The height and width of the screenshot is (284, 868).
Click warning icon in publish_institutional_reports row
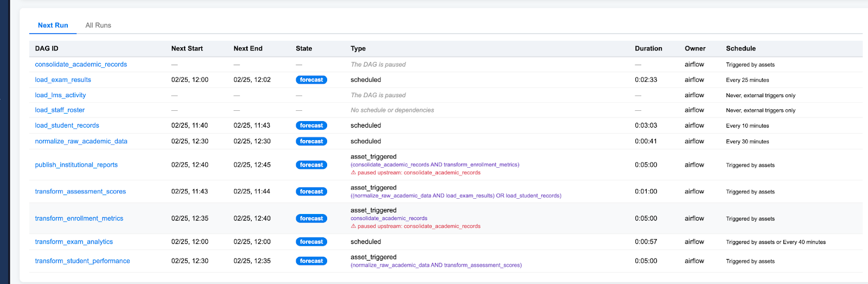click(x=353, y=173)
